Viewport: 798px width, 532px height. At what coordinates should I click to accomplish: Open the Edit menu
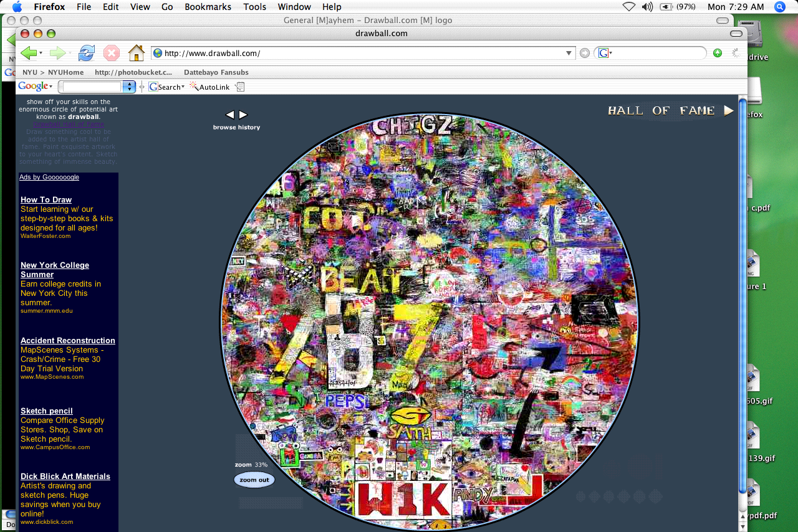coord(111,7)
